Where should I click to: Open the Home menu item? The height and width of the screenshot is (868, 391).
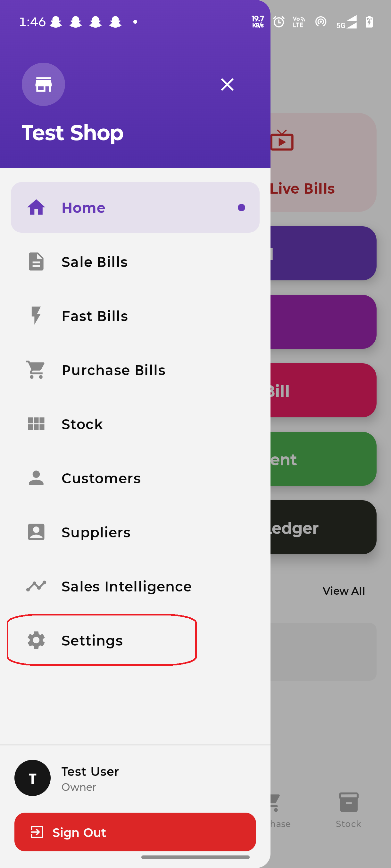click(135, 208)
